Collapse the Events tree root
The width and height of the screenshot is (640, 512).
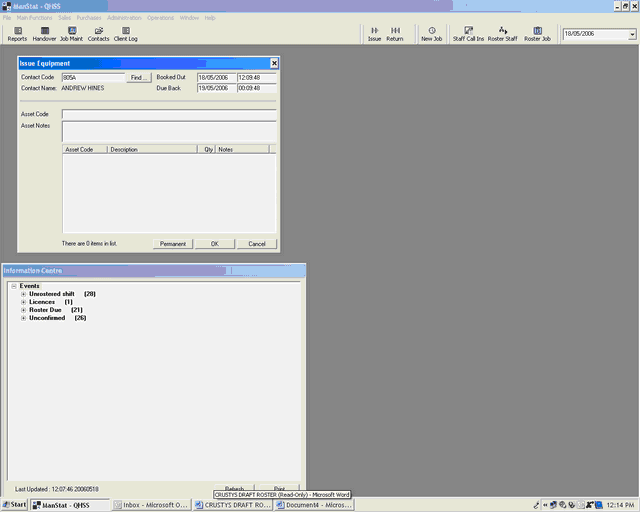coord(13,286)
